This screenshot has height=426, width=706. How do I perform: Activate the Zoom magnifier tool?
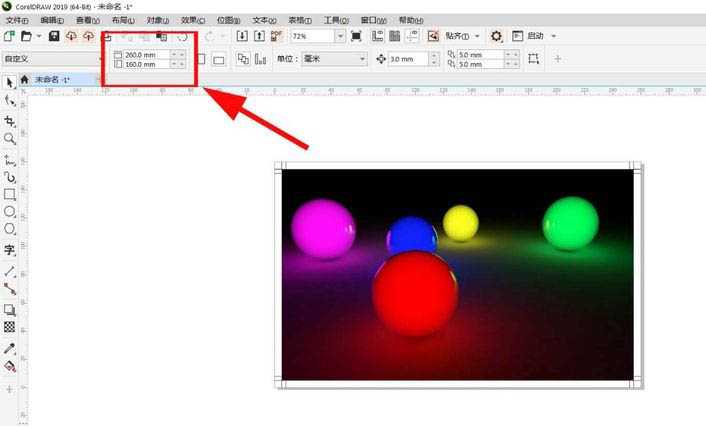pos(9,139)
